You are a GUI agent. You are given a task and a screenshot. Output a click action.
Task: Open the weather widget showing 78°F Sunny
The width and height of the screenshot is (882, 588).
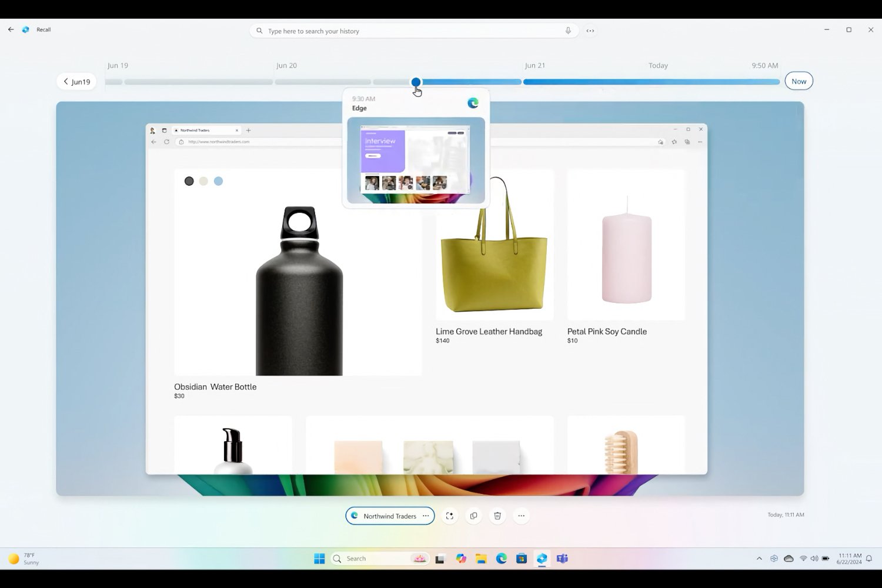pyautogui.click(x=24, y=559)
